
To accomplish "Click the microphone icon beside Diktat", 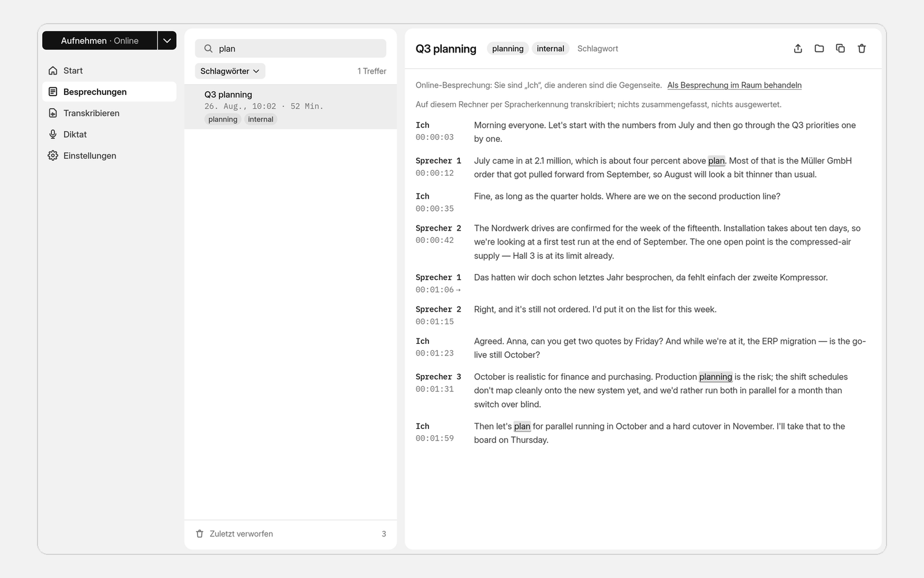I will click(x=53, y=134).
